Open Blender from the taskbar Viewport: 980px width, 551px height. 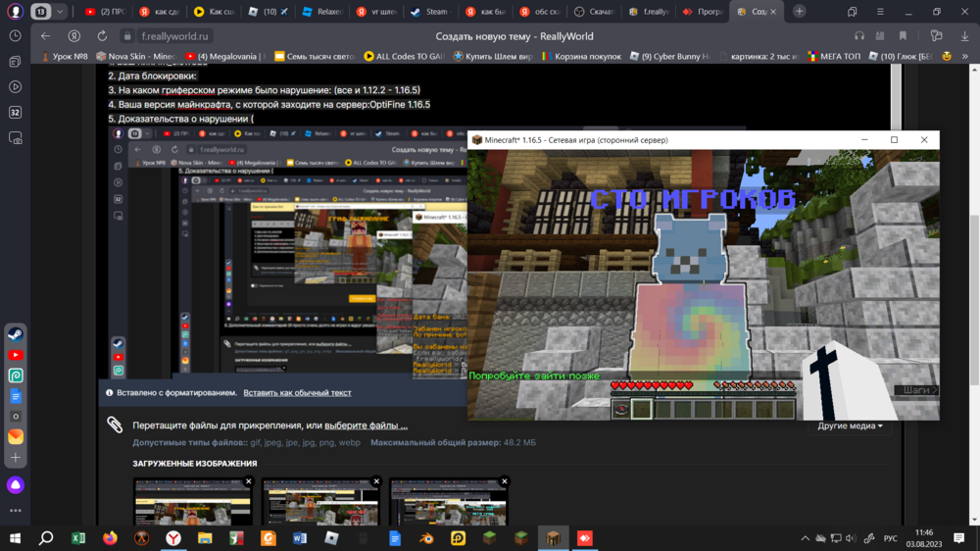click(x=426, y=538)
